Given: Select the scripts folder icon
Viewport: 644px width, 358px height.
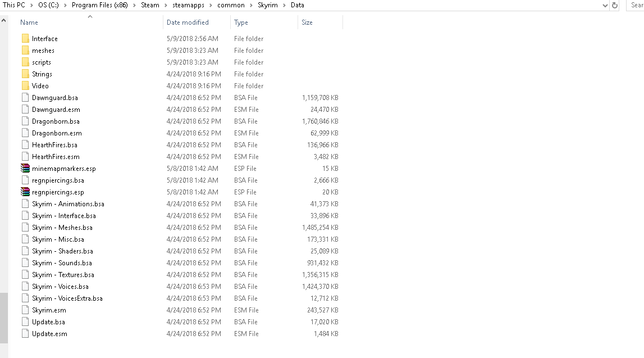Looking at the screenshot, I should pyautogui.click(x=25, y=62).
